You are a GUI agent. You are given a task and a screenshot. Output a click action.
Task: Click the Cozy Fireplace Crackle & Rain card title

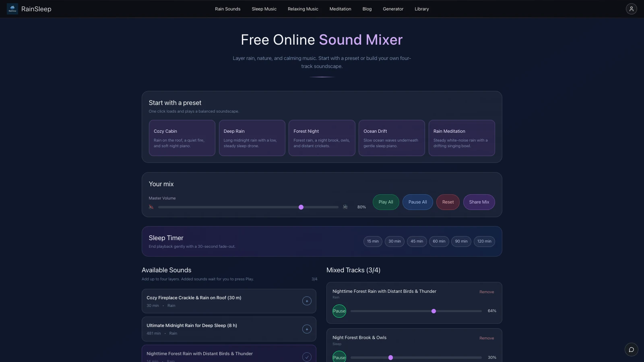194,298
